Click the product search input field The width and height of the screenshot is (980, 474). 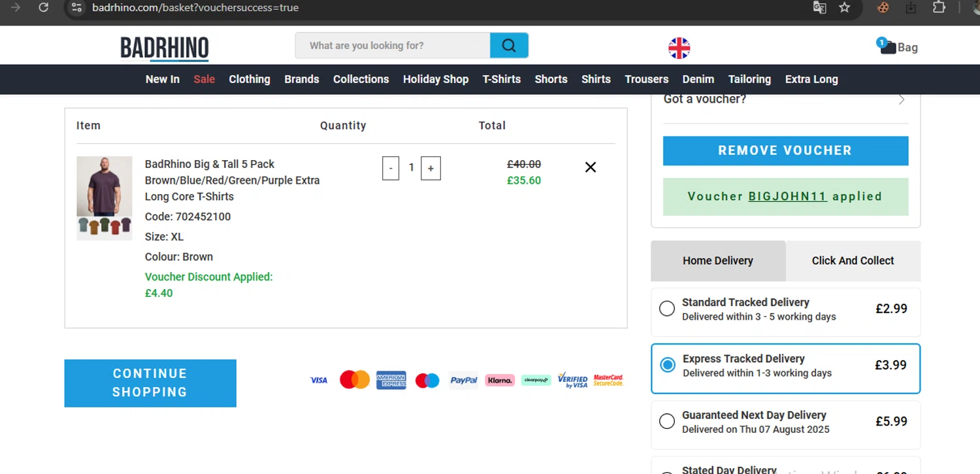pos(393,46)
